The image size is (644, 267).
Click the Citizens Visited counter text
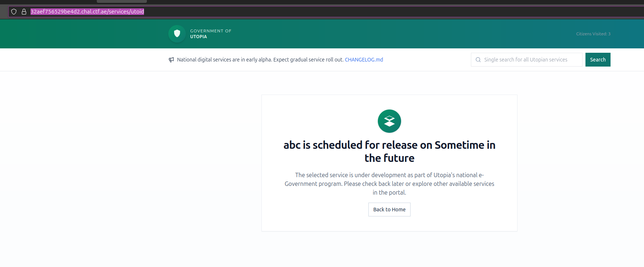click(x=593, y=34)
